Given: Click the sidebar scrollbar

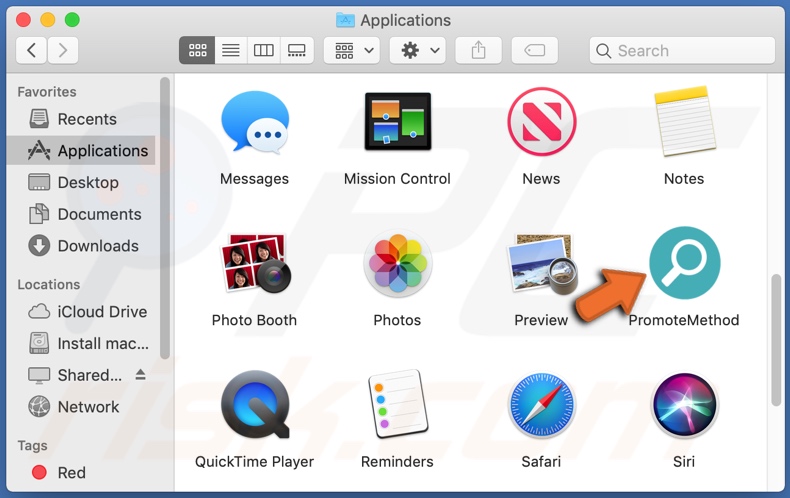Looking at the screenshot, I should pyautogui.click(x=165, y=218).
